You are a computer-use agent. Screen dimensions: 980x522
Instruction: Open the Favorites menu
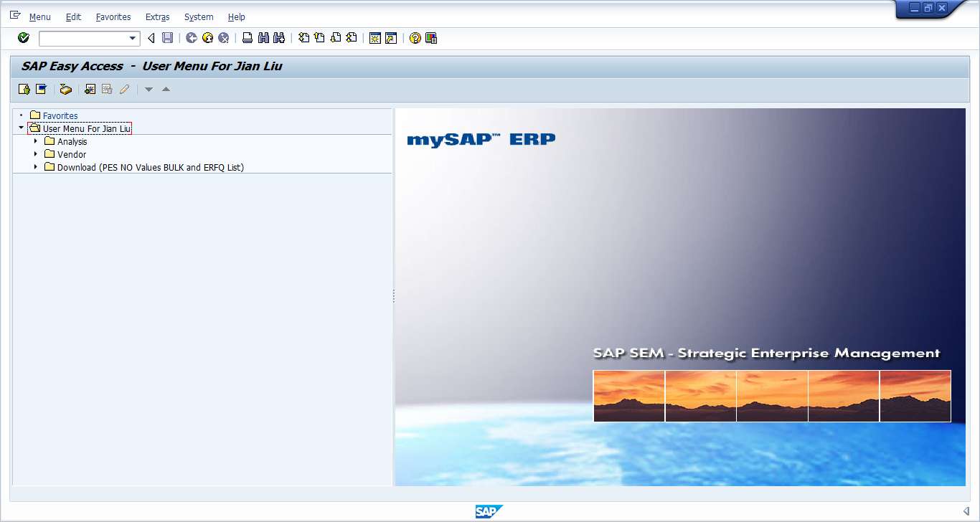point(113,16)
